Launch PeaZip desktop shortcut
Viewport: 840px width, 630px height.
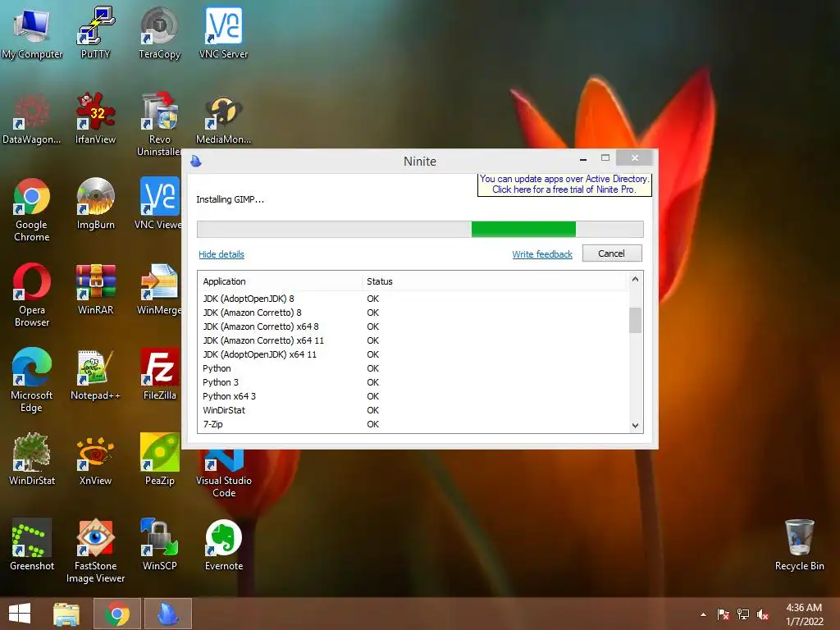click(159, 459)
